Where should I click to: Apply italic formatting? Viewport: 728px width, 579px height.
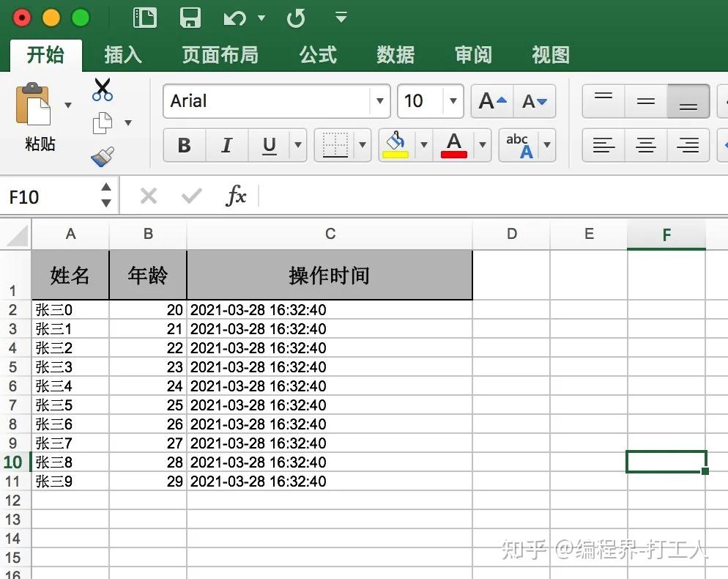(x=226, y=145)
